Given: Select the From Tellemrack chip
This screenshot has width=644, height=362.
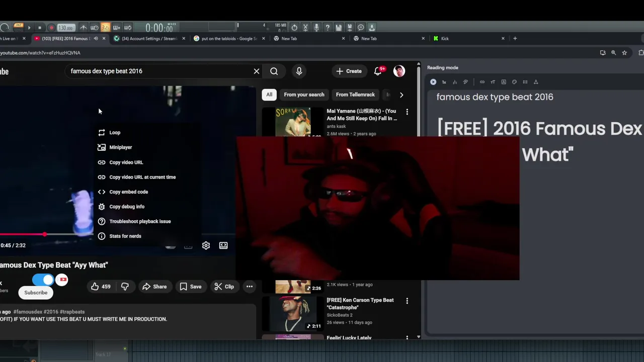Looking at the screenshot, I should coord(355,95).
